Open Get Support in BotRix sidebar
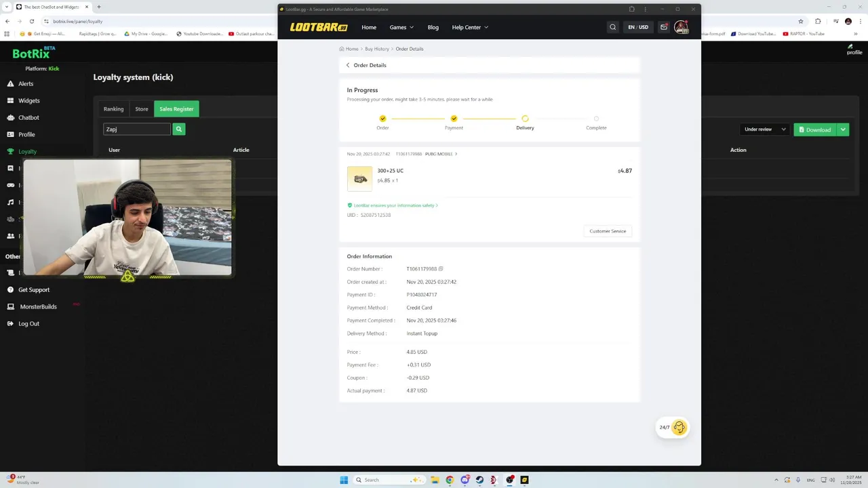Viewport: 868px width, 488px height. click(x=28, y=289)
